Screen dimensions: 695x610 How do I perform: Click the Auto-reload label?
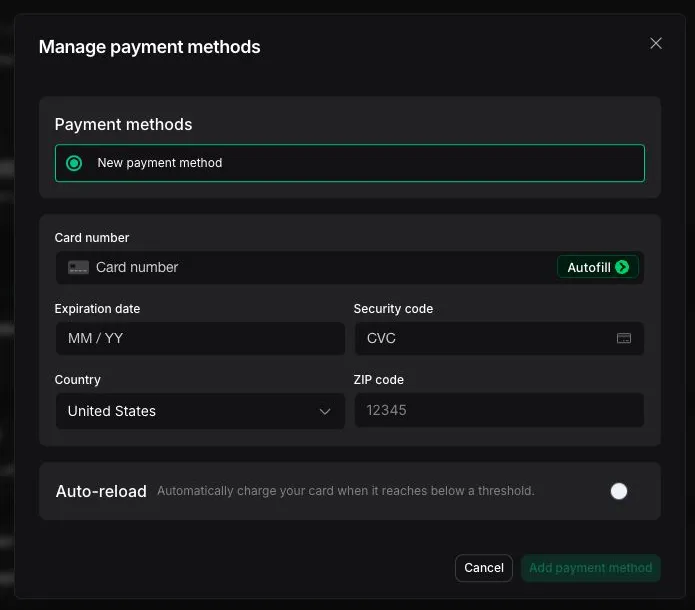point(101,491)
